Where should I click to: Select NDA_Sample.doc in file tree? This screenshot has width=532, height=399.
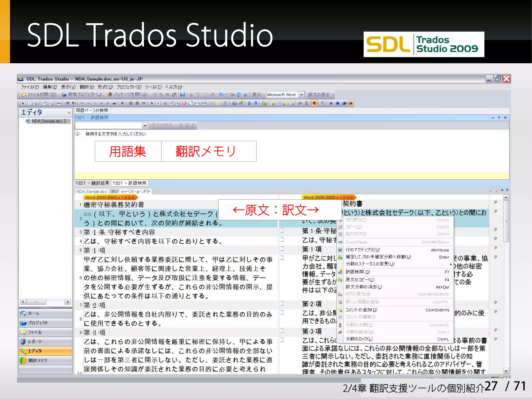tap(48, 121)
